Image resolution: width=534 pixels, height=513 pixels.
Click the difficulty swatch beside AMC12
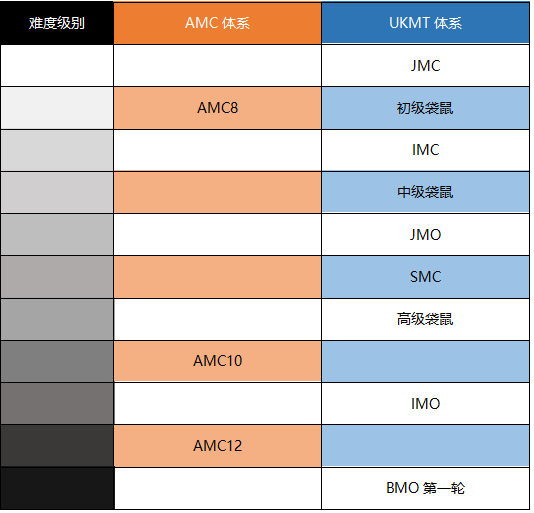(x=57, y=446)
